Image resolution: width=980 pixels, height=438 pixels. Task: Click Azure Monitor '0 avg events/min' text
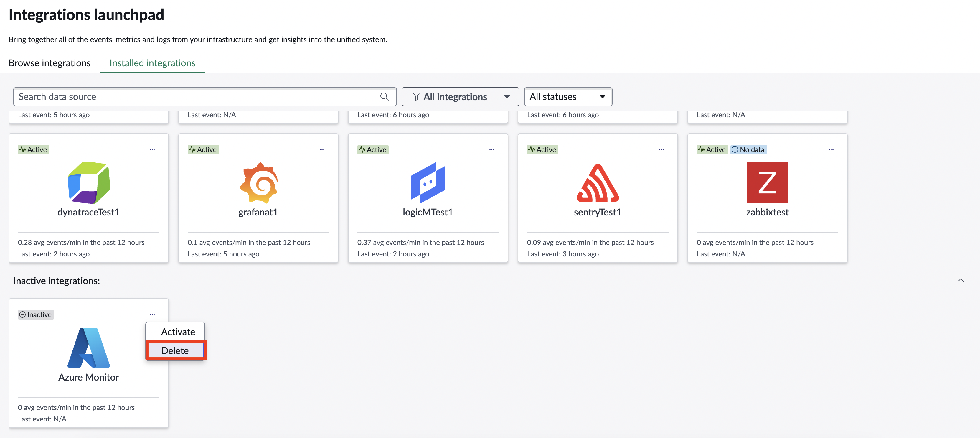[77, 408]
